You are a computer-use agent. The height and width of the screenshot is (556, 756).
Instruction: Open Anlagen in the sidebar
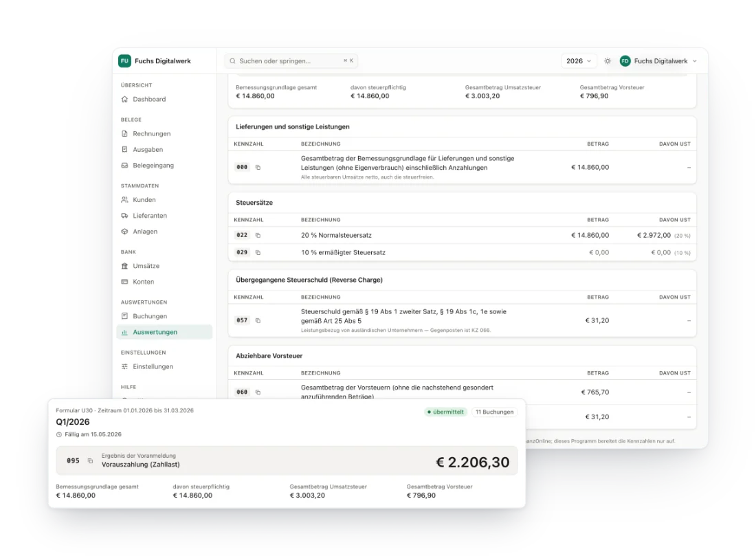click(164, 232)
